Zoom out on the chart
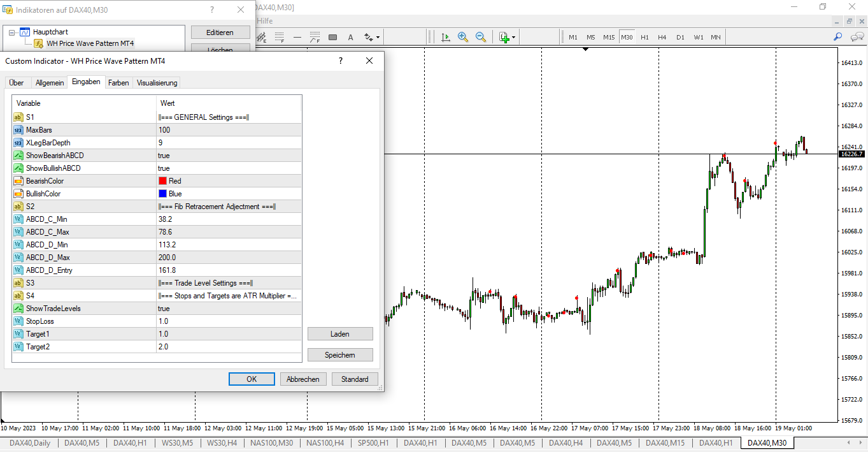868x452 pixels. click(481, 37)
